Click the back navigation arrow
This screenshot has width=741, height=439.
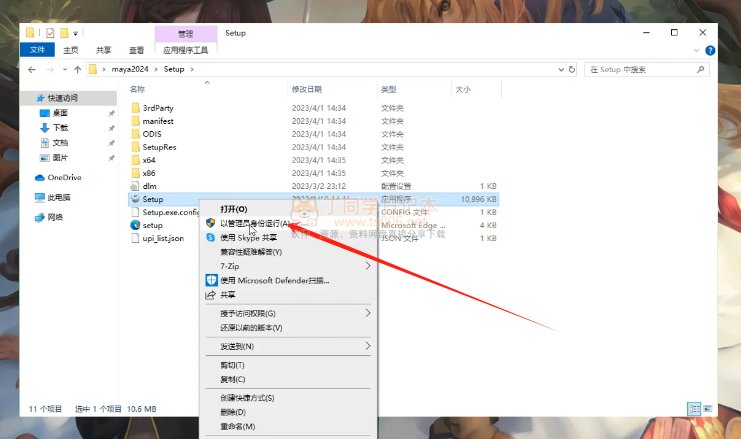(x=32, y=69)
